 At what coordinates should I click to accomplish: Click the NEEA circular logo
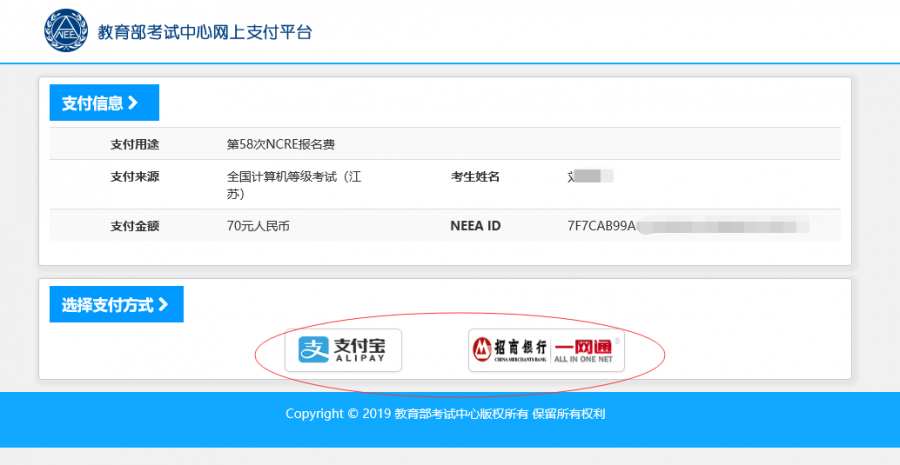pyautogui.click(x=65, y=32)
